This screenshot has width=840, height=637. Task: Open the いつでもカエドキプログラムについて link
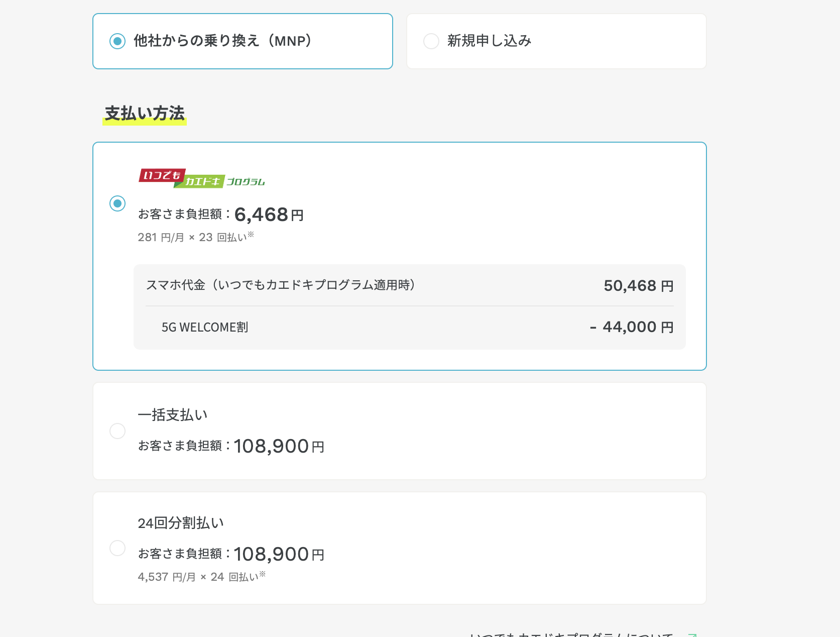(x=570, y=635)
